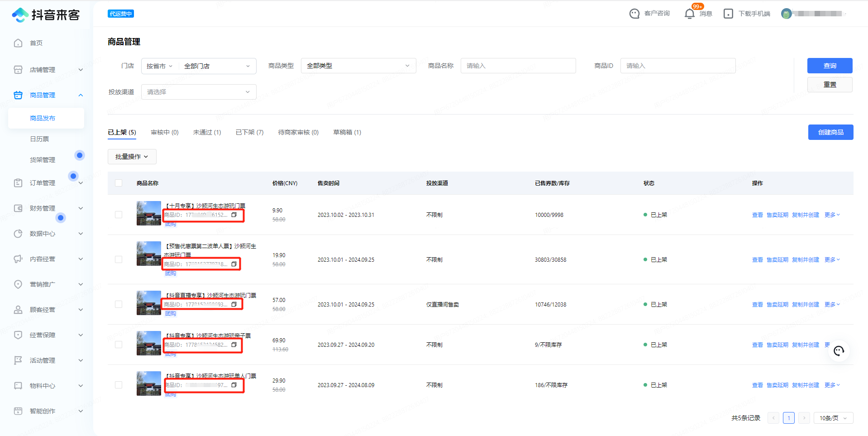Copy product ID of 抖音直播专享 ticket

(234, 305)
